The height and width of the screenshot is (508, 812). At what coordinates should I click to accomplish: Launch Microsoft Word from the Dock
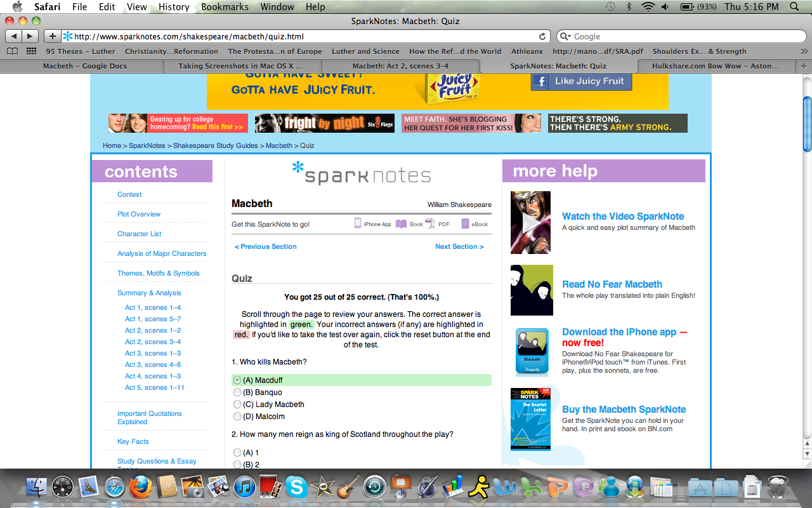pyautogui.click(x=505, y=488)
